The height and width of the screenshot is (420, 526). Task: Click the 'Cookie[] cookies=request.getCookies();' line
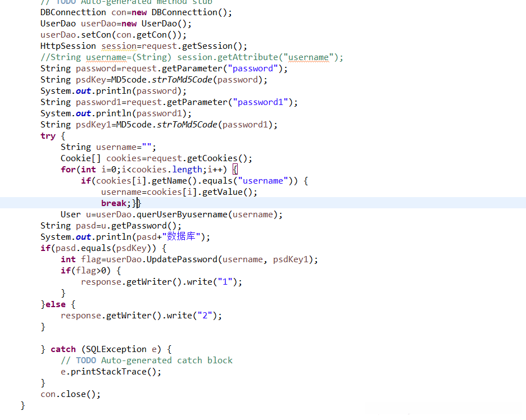pos(156,158)
